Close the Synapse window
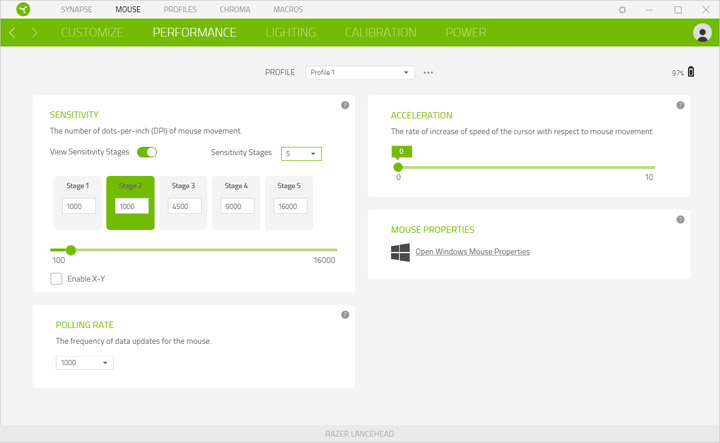720x443 pixels. click(706, 9)
